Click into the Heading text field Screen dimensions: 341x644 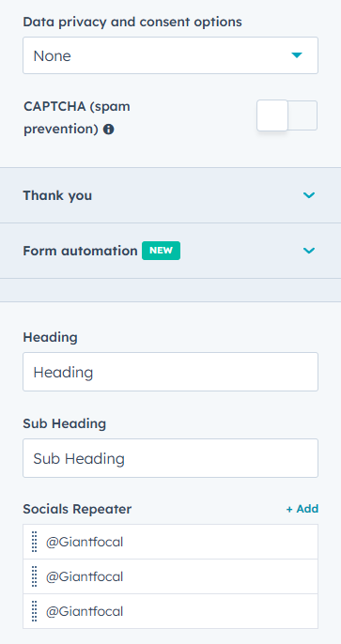(171, 372)
